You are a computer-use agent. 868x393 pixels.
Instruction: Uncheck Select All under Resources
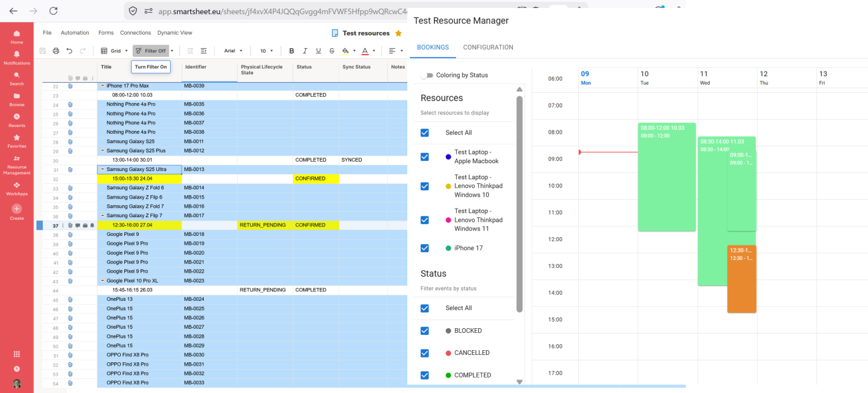point(425,132)
